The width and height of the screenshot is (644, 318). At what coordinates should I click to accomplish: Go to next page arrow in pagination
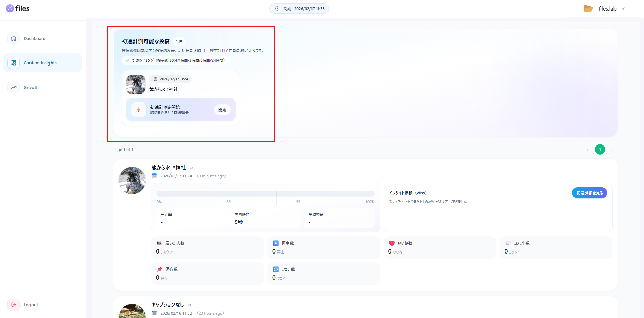tap(612, 150)
